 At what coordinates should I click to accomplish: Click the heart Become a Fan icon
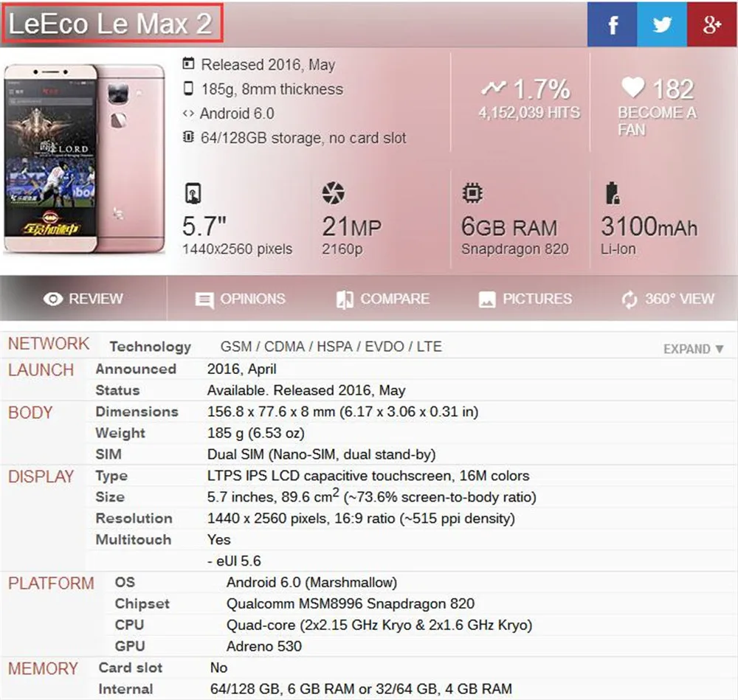[x=633, y=87]
